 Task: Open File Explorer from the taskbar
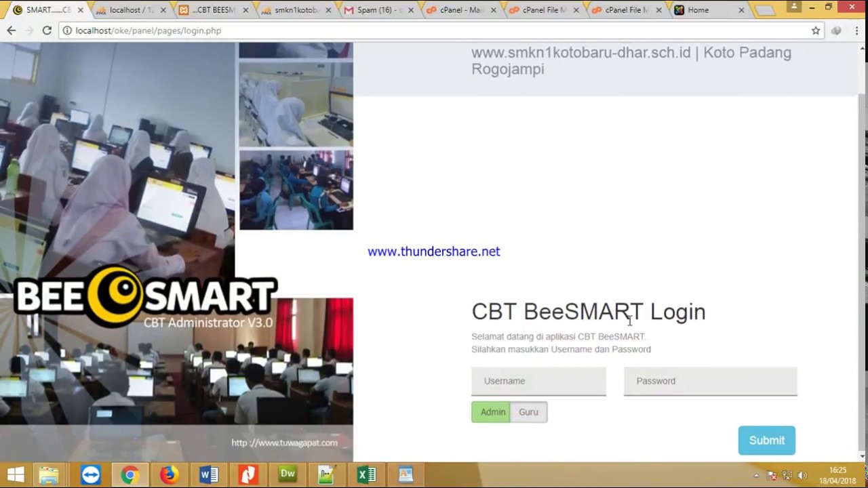tap(49, 474)
